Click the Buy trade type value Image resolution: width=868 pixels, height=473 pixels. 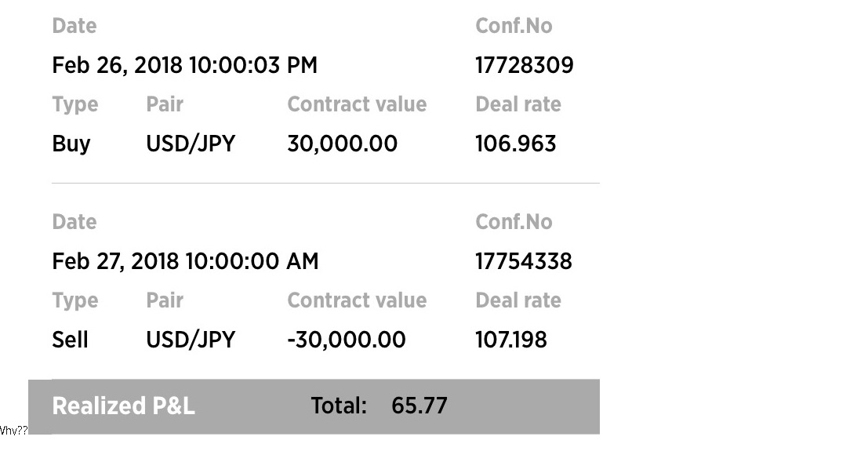(71, 144)
